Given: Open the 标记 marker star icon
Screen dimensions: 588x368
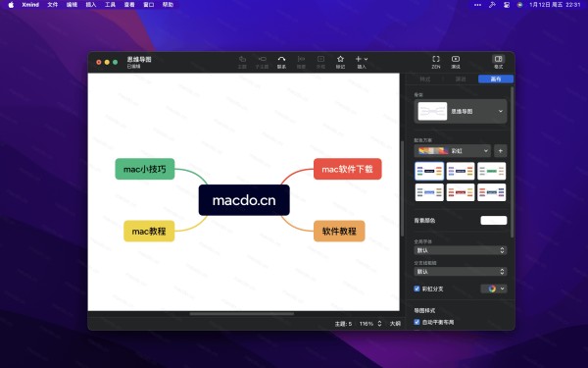Looking at the screenshot, I should click(x=340, y=62).
